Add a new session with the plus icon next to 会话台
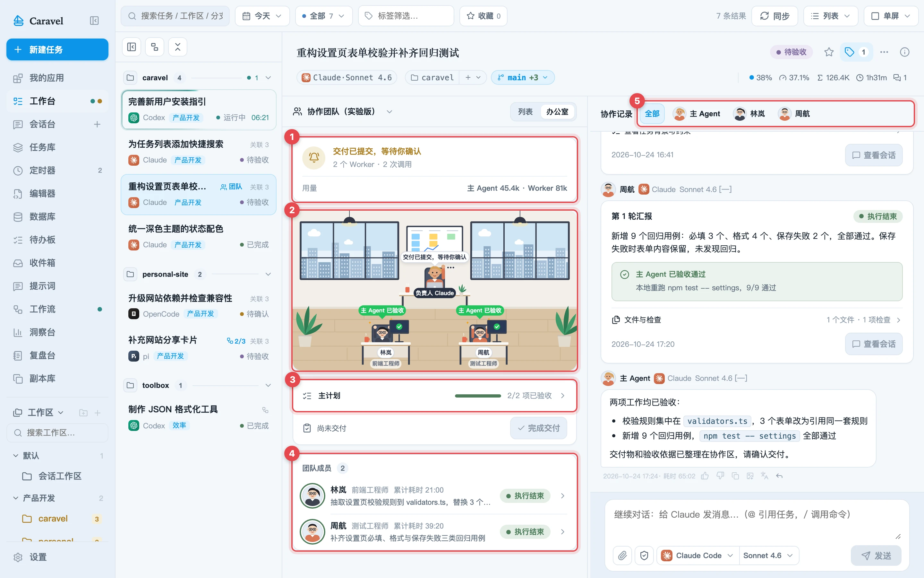The image size is (924, 578). click(x=97, y=124)
